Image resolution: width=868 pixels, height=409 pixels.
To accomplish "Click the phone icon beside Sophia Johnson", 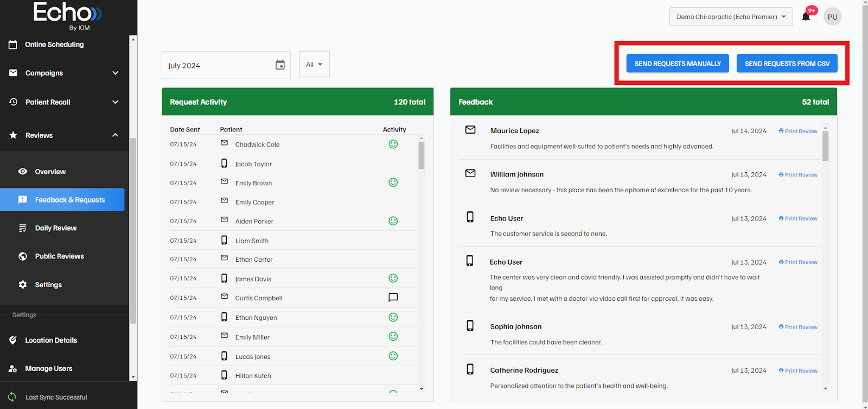I will click(x=470, y=325).
